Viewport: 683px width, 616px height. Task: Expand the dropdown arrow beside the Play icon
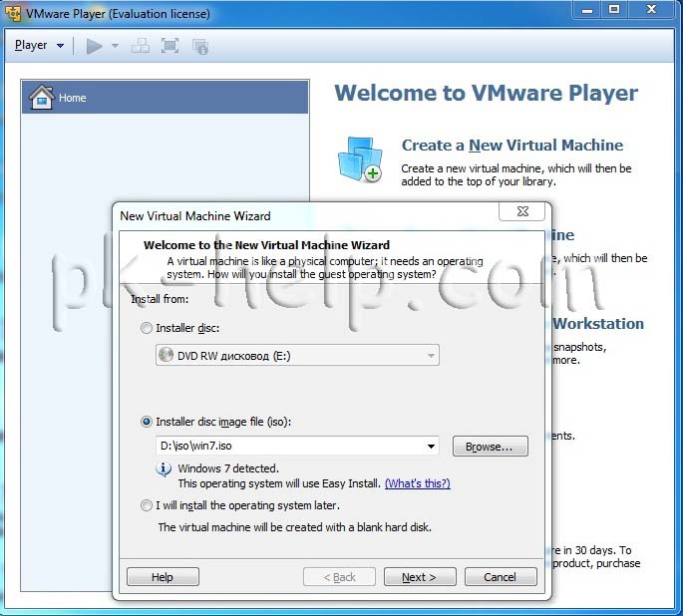(x=115, y=46)
